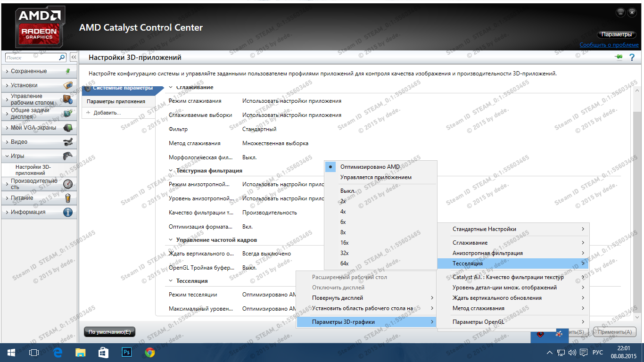644x362 pixels.
Task: Open the Всегда выключено vertical sync dropdown
Action: click(267, 254)
